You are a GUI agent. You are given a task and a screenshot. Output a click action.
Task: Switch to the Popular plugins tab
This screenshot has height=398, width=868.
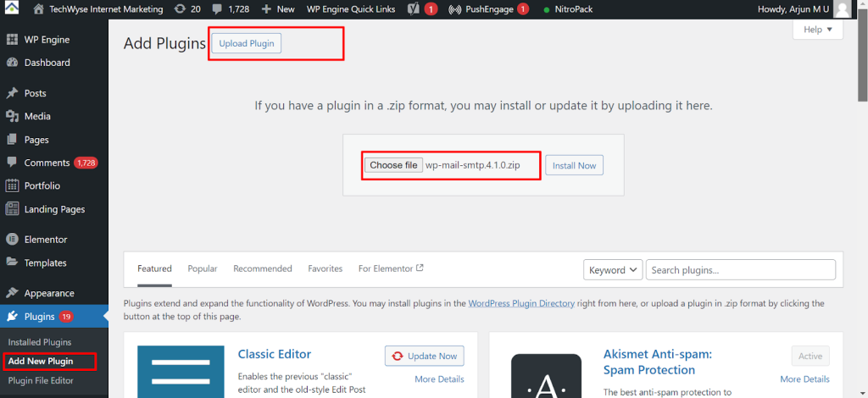point(203,268)
